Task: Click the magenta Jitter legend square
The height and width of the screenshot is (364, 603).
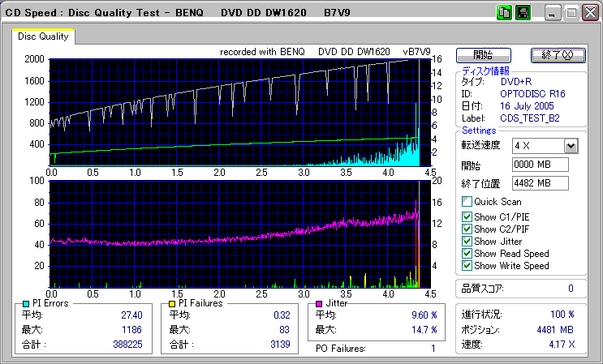Action: [x=320, y=303]
